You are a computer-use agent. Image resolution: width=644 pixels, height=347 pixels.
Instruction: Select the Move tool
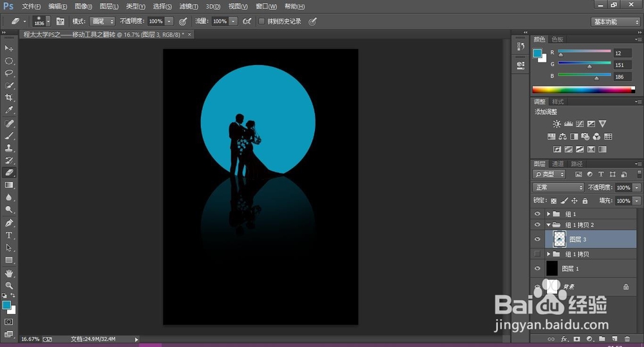(x=8, y=48)
